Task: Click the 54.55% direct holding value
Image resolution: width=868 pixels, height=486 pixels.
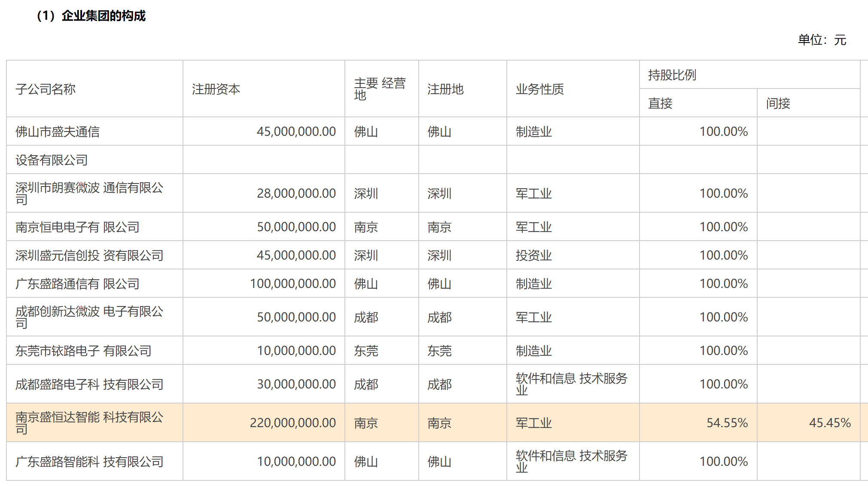Action: [x=727, y=423]
